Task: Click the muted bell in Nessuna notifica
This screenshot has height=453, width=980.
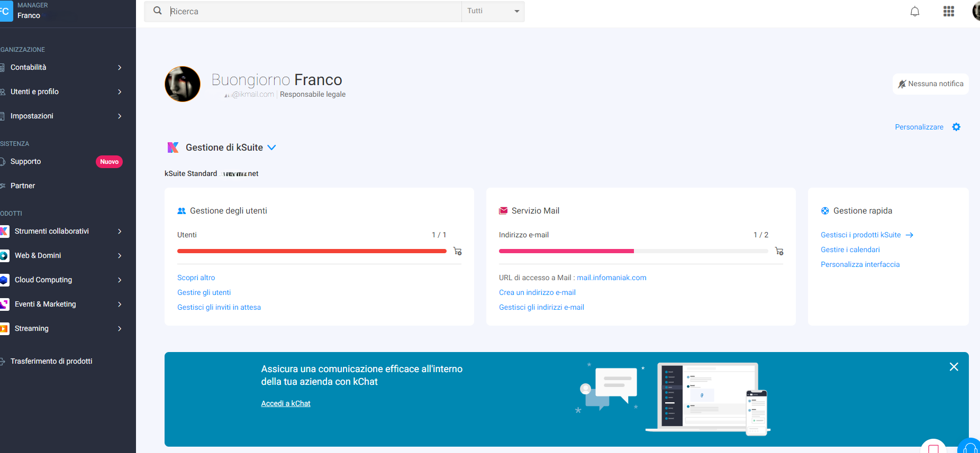Action: point(902,84)
